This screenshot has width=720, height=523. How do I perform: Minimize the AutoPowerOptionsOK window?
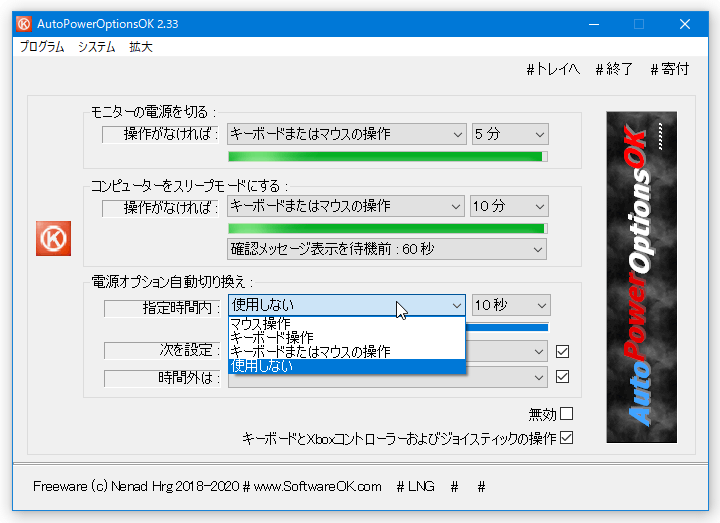[x=594, y=24]
